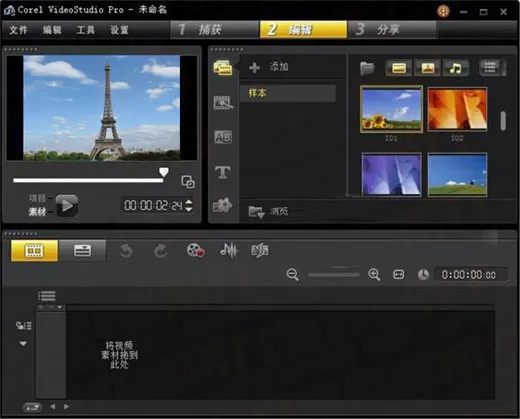520x419 pixels.
Task: Click the 浏览 browse button
Action: point(269,211)
